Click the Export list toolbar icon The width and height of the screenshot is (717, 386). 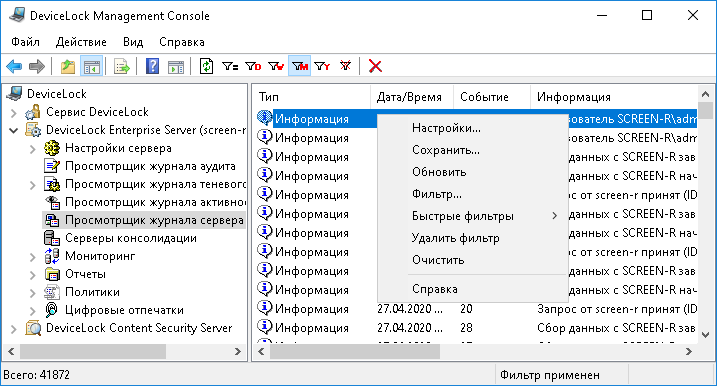[x=122, y=66]
